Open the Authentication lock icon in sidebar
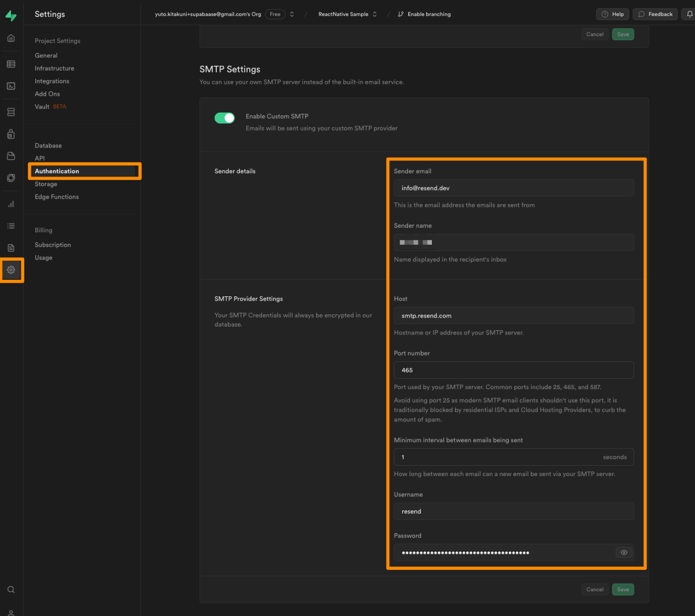Viewport: 695px width, 616px height. click(x=11, y=134)
